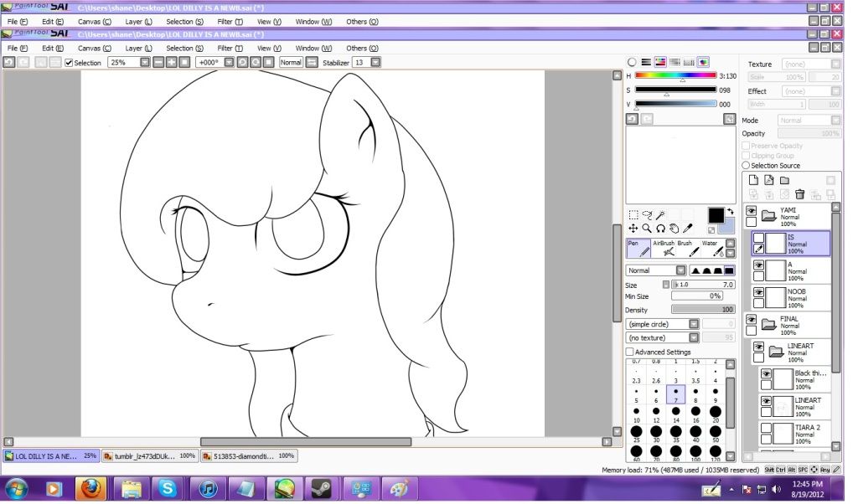858x504 pixels.
Task: Delete the selected layer with trash icon
Action: (x=799, y=194)
